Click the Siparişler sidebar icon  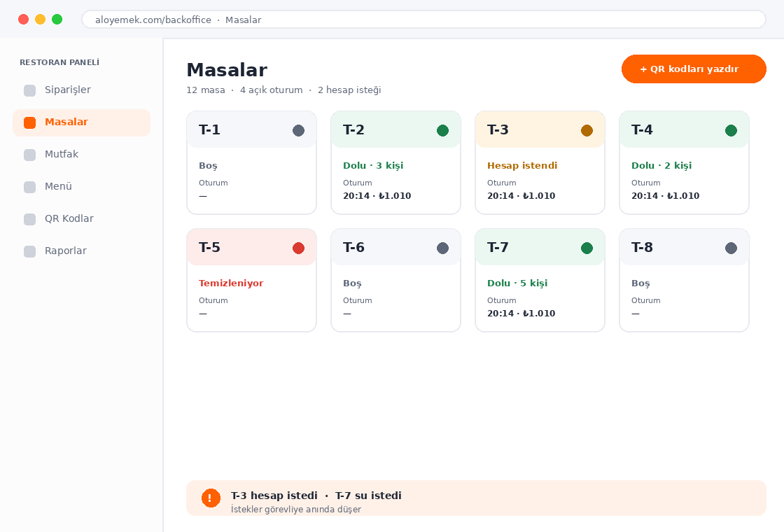[x=30, y=90]
